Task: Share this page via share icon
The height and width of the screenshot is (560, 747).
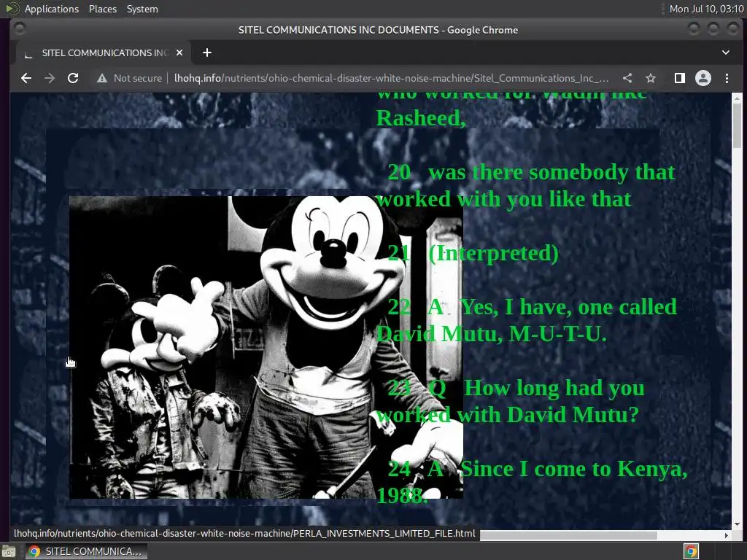Action: tap(627, 78)
